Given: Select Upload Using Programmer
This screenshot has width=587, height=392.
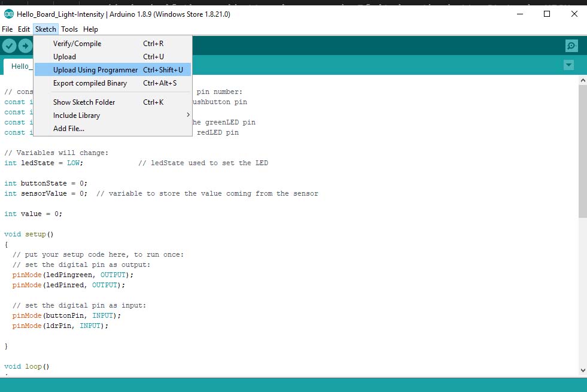Looking at the screenshot, I should click(112, 69).
